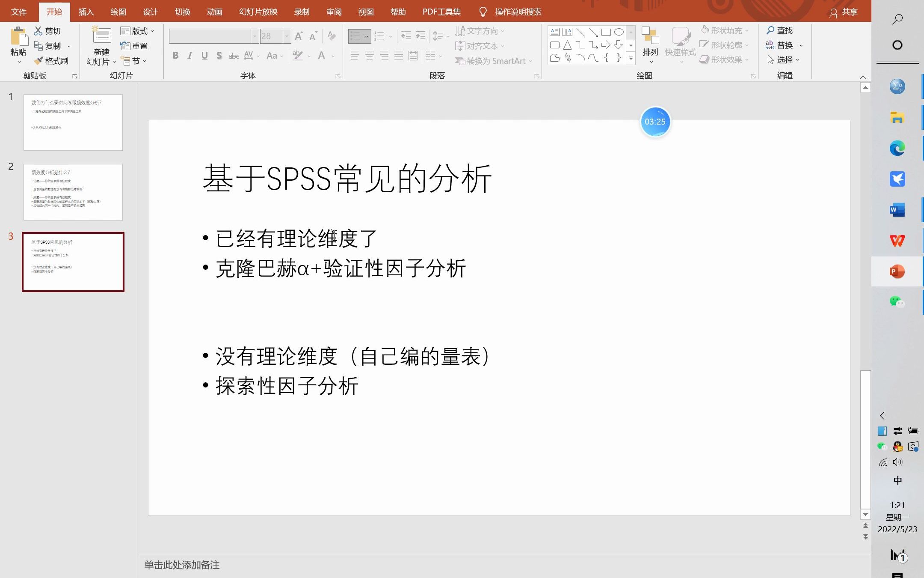The image size is (924, 578).
Task: Select the Format Painter brush
Action: (38, 61)
